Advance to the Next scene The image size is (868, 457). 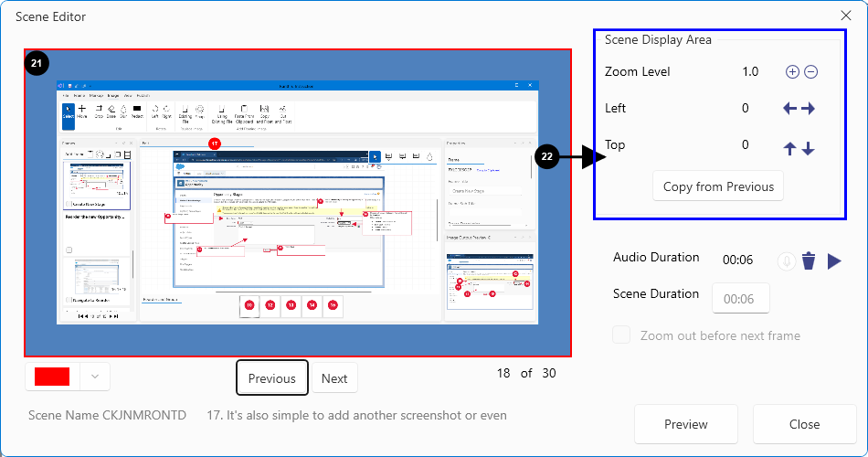pos(334,378)
